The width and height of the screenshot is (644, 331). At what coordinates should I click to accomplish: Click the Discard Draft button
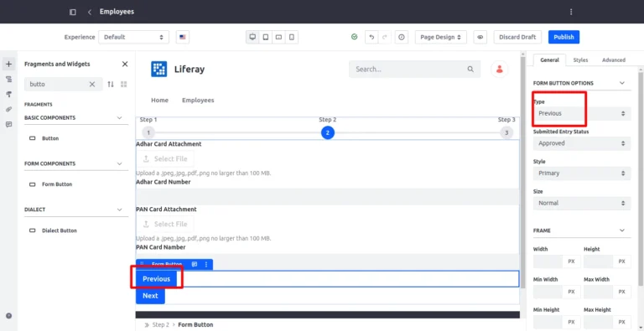click(x=517, y=37)
